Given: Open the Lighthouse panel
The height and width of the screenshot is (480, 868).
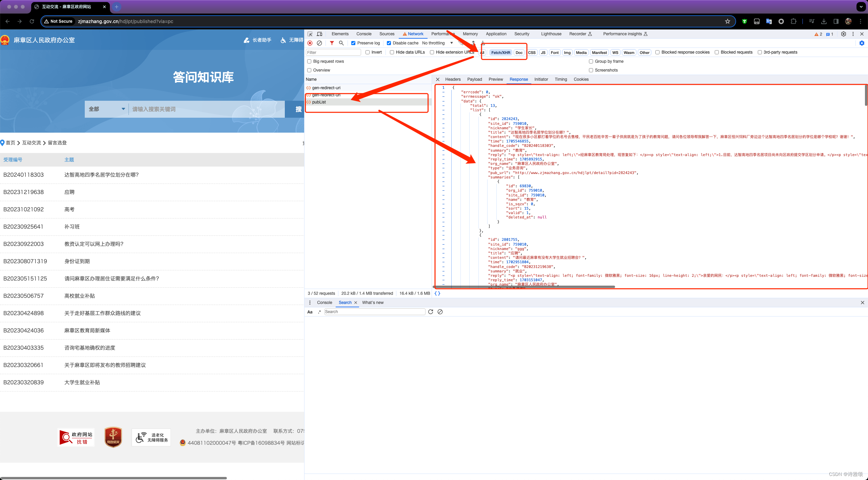Looking at the screenshot, I should (551, 34).
